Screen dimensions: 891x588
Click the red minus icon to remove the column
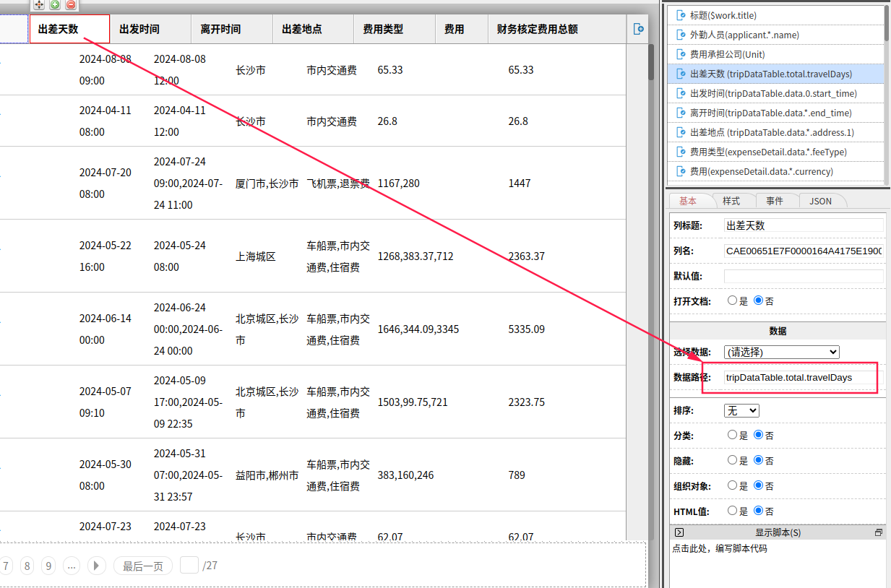71,5
